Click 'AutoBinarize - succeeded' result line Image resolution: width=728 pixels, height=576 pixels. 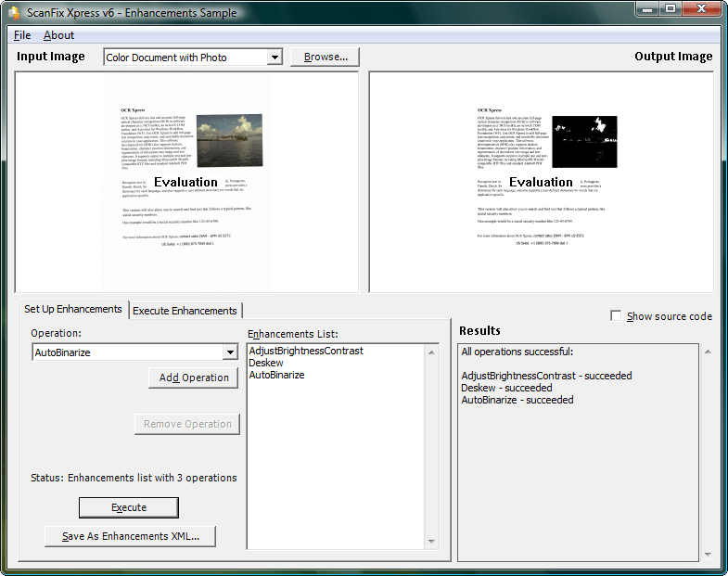(x=517, y=400)
